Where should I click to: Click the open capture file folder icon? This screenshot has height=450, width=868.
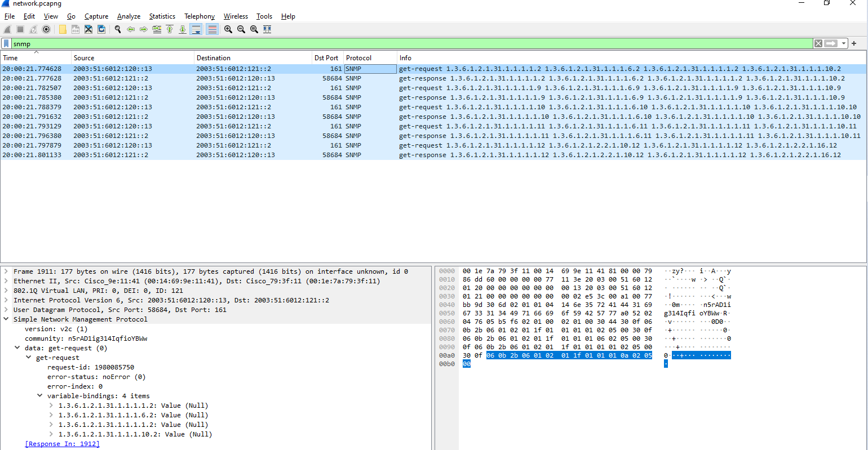click(x=63, y=29)
